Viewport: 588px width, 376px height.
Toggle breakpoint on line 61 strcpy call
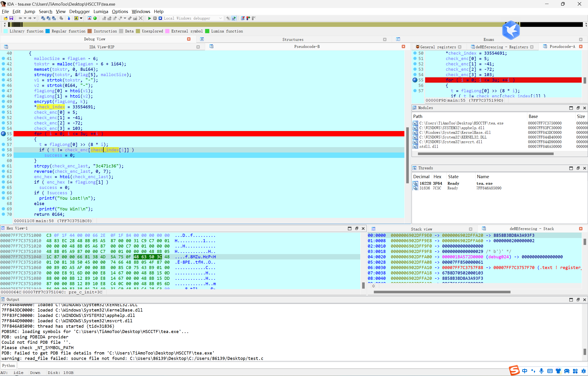tap(3, 166)
